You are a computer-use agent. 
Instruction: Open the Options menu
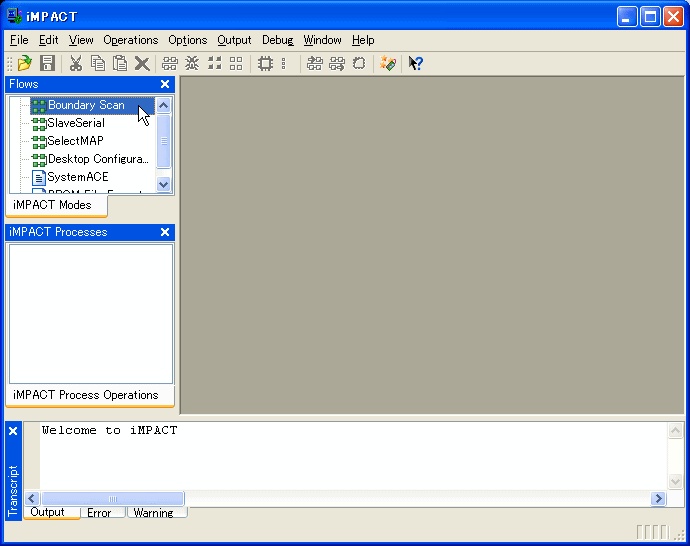pyautogui.click(x=187, y=40)
